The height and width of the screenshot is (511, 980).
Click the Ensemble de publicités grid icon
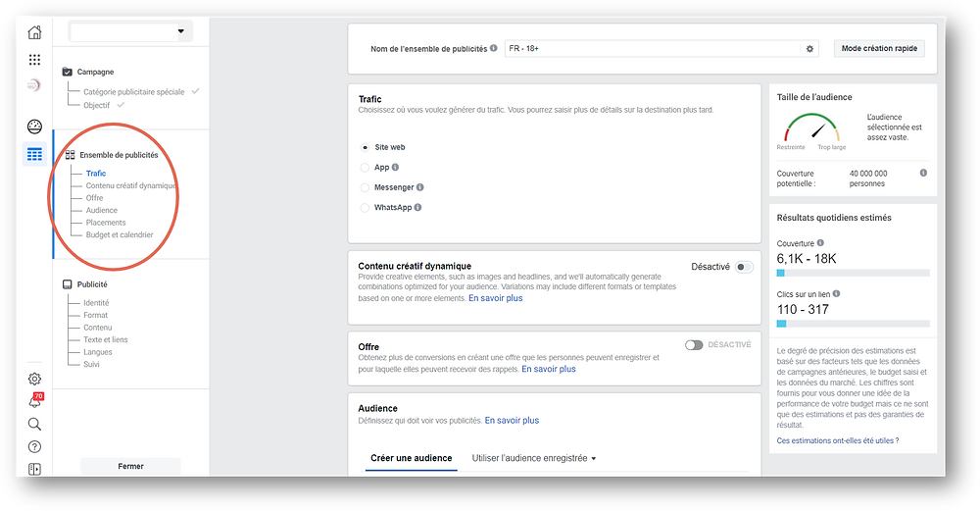coord(70,155)
